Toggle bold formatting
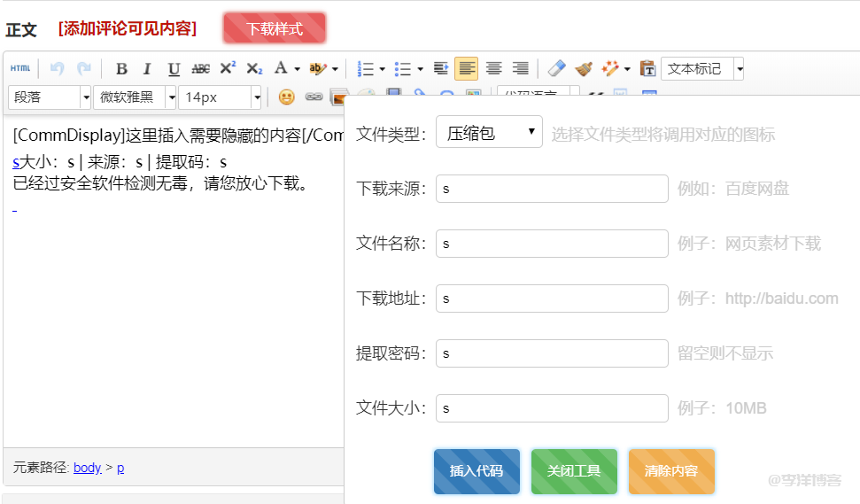The width and height of the screenshot is (860, 504). [122, 69]
